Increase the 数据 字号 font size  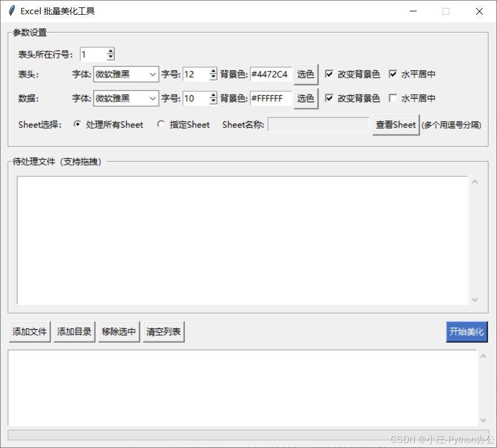point(213,95)
